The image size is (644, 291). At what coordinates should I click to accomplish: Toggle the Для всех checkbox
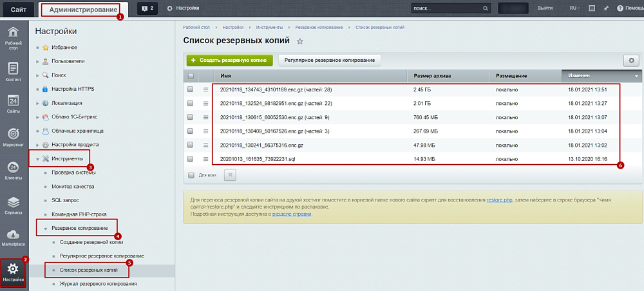tap(190, 174)
